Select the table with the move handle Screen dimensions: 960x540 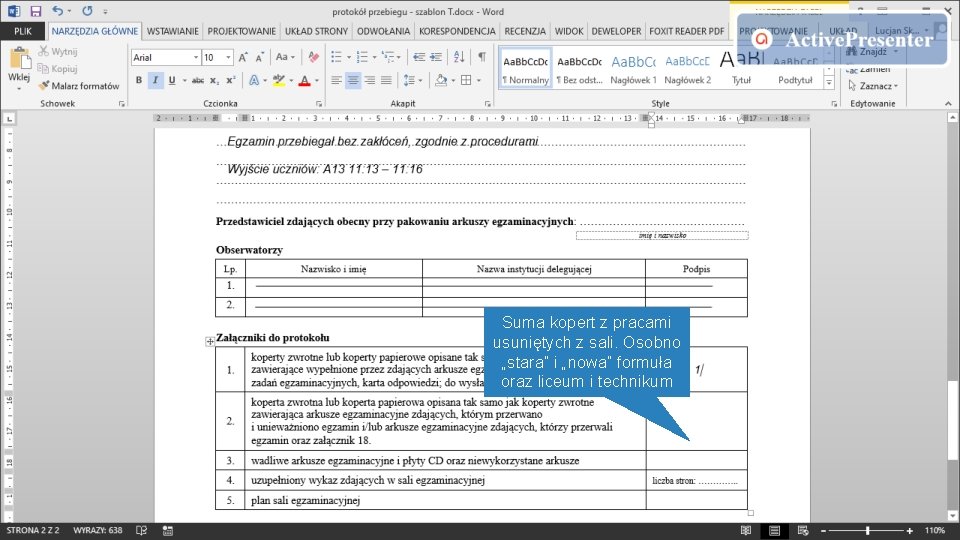tap(209, 342)
